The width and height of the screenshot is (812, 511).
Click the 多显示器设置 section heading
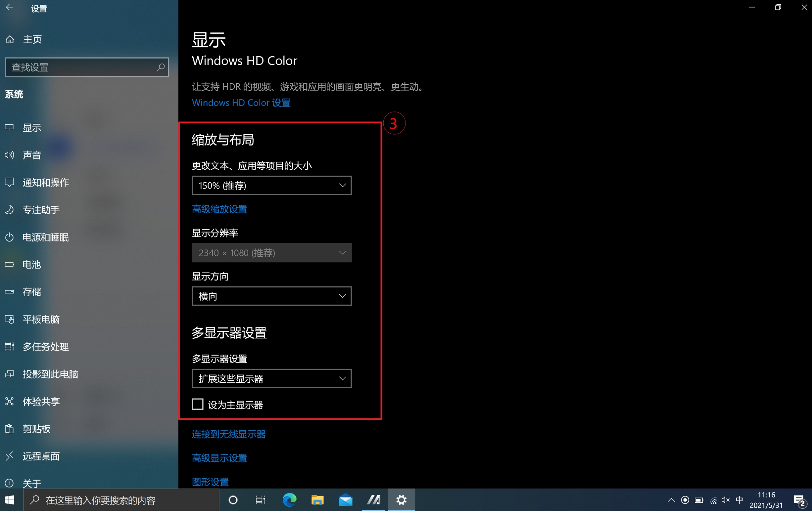(229, 333)
